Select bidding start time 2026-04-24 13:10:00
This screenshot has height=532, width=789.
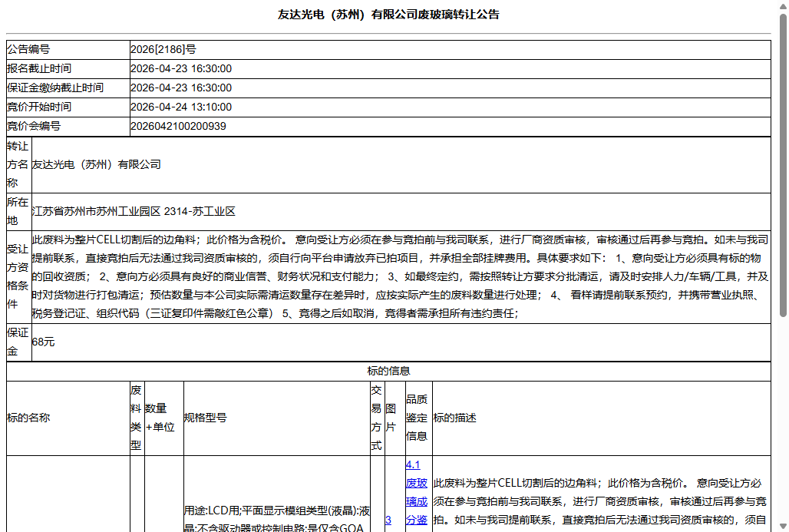point(181,107)
